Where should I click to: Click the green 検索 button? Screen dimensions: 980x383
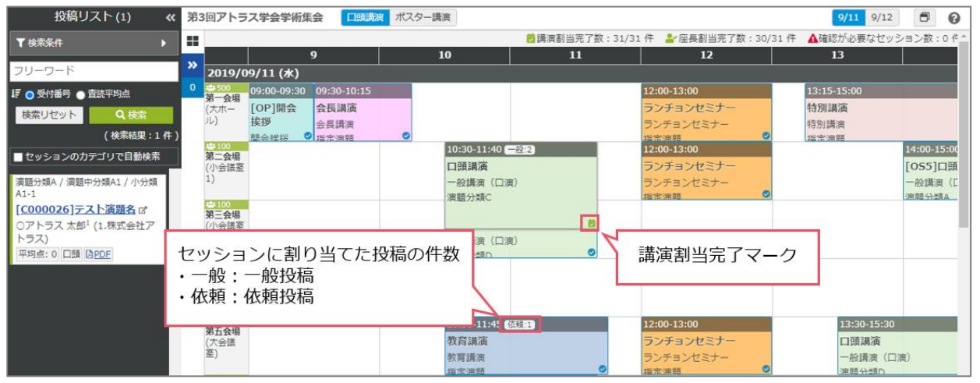click(x=131, y=115)
